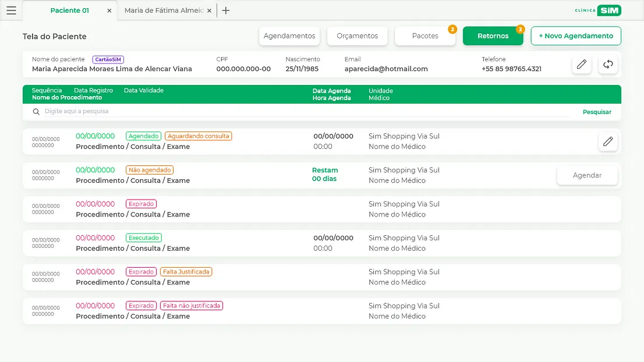
Task: Open the Retornos section
Action: (x=493, y=36)
